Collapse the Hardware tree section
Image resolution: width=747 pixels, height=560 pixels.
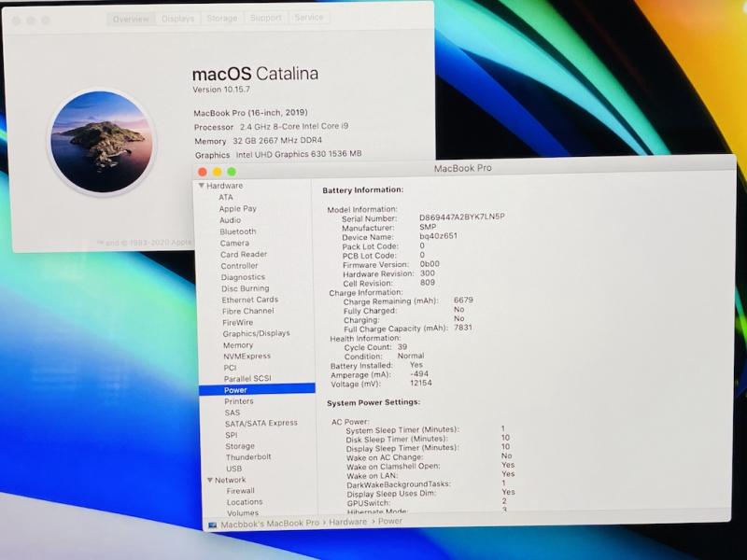pos(202,186)
